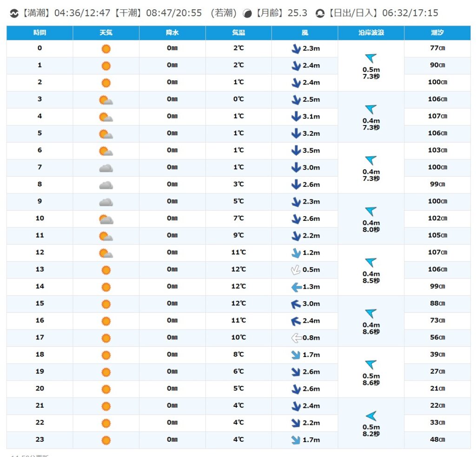Select the 天気 column header
The image size is (476, 457).
tap(106, 33)
